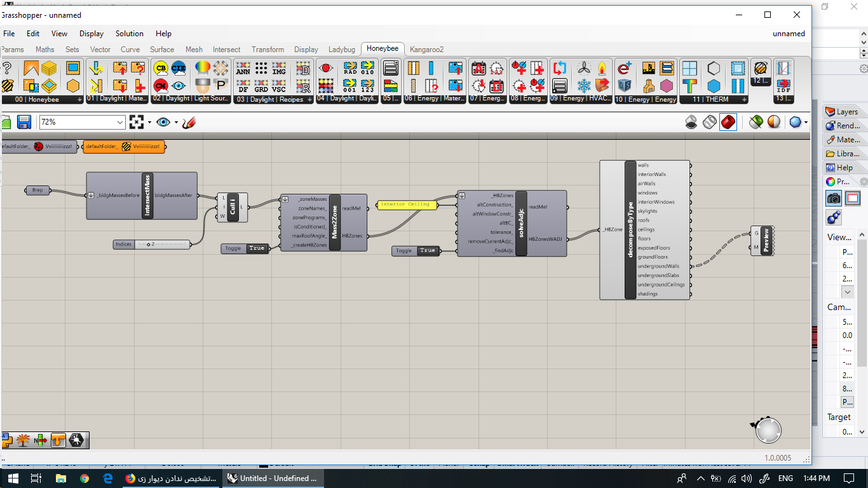The height and width of the screenshot is (488, 868).
Task: Click the 'unnamed' document button
Action: pyautogui.click(x=789, y=34)
